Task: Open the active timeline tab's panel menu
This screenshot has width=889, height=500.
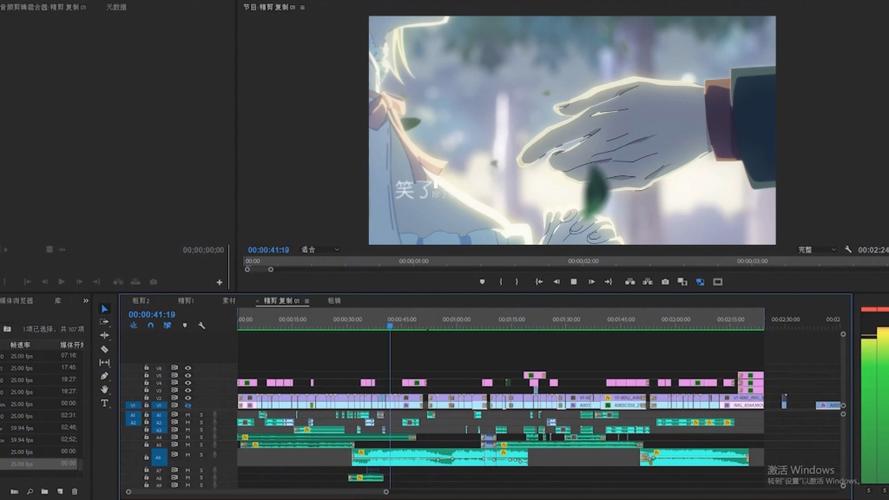Action: point(307,300)
